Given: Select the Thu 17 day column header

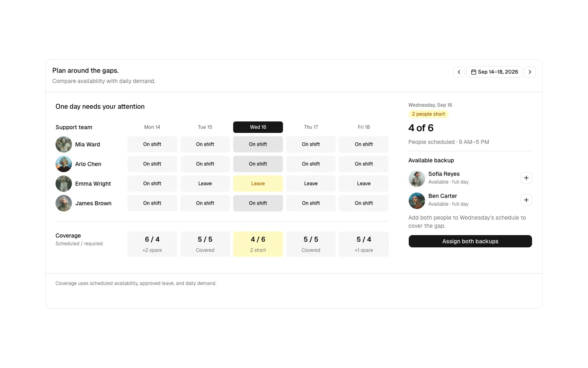Looking at the screenshot, I should (x=311, y=127).
